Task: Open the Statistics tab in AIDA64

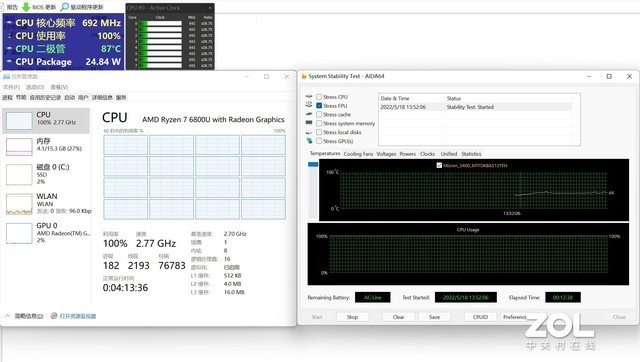Action: 471,154
